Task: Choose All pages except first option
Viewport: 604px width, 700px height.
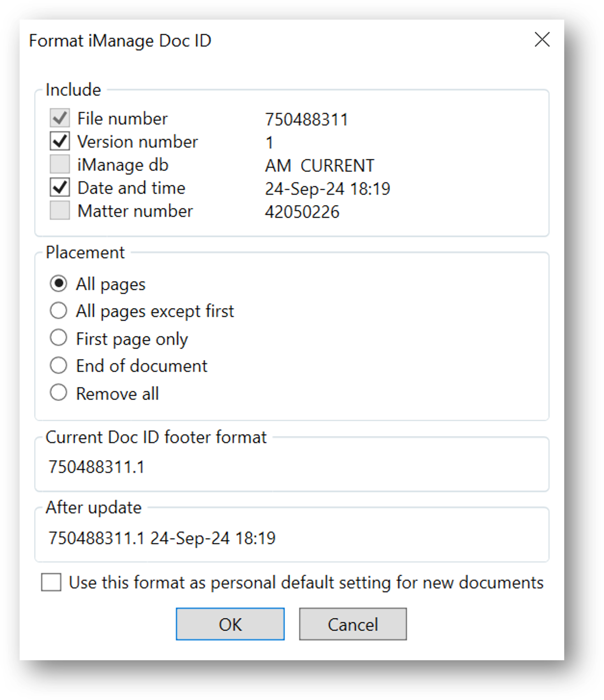Action: [59, 311]
